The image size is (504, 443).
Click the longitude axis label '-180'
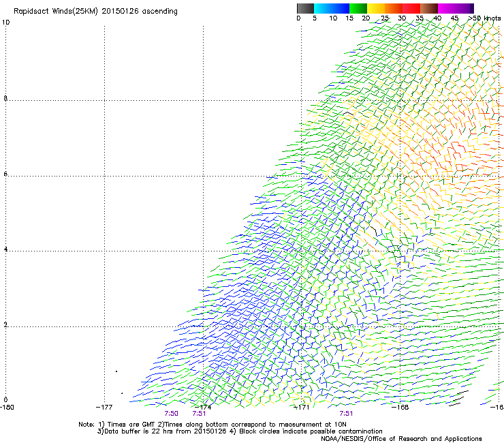pos(7,407)
